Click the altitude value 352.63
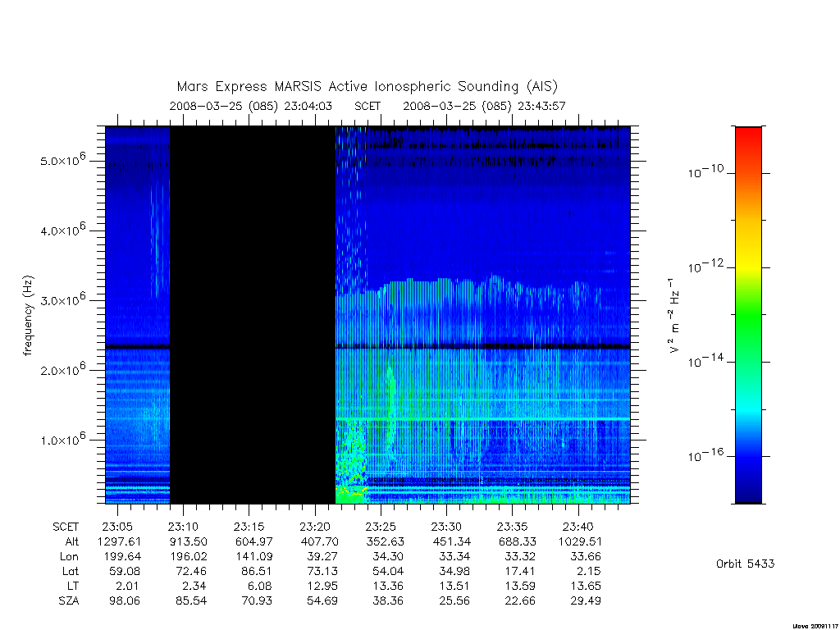The height and width of the screenshot is (630, 840). (385, 541)
